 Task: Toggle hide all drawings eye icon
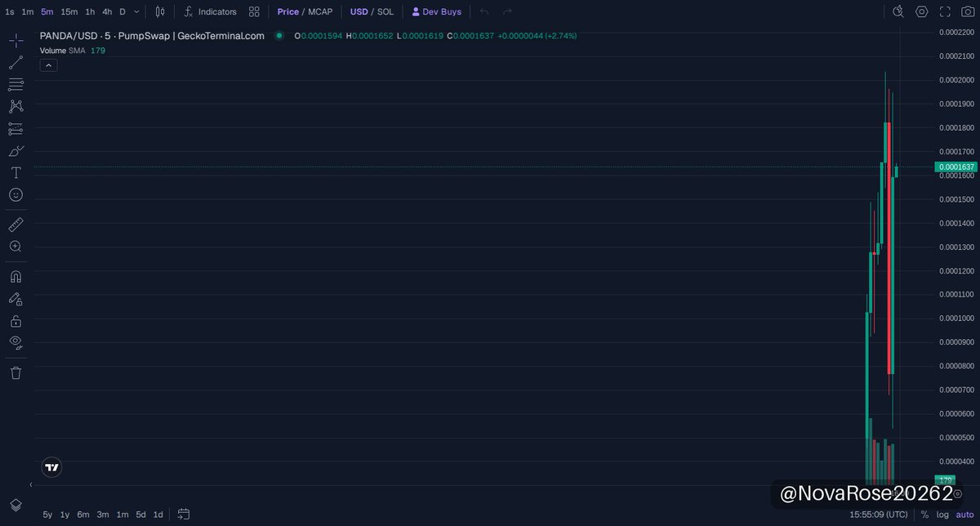click(x=16, y=342)
